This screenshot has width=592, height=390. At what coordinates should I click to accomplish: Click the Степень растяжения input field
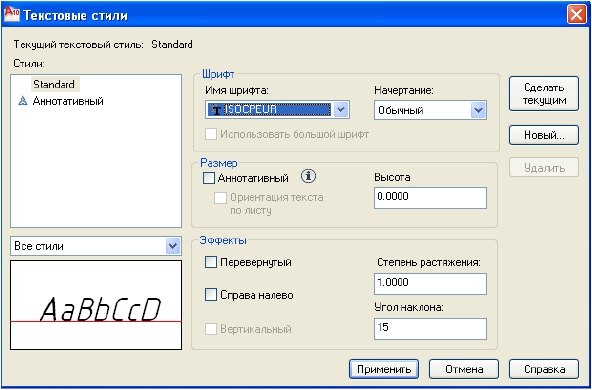(x=430, y=284)
